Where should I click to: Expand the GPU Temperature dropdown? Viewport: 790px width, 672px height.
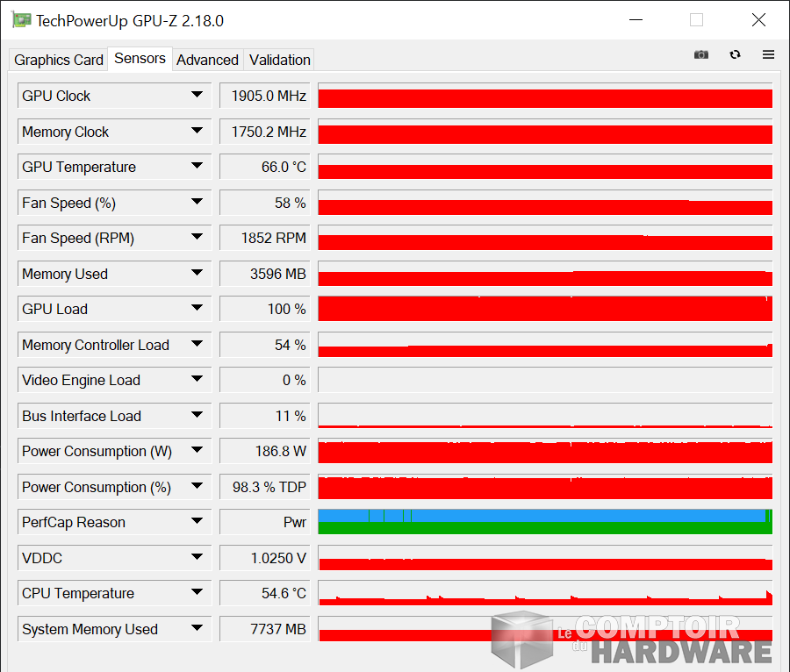pyautogui.click(x=197, y=167)
